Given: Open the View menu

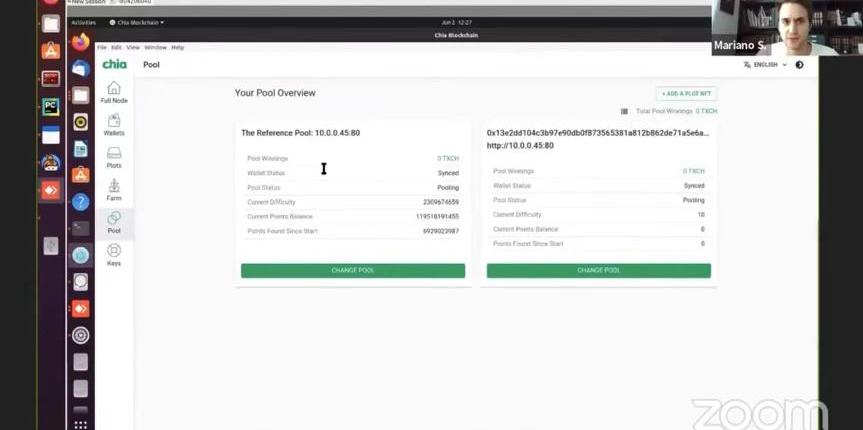Looking at the screenshot, I should point(133,48).
